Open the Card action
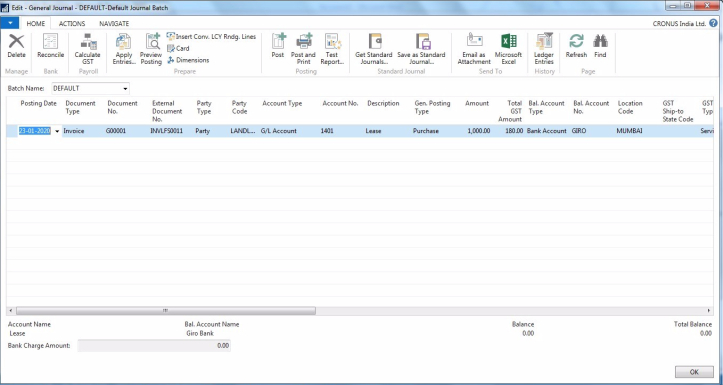 [178, 48]
